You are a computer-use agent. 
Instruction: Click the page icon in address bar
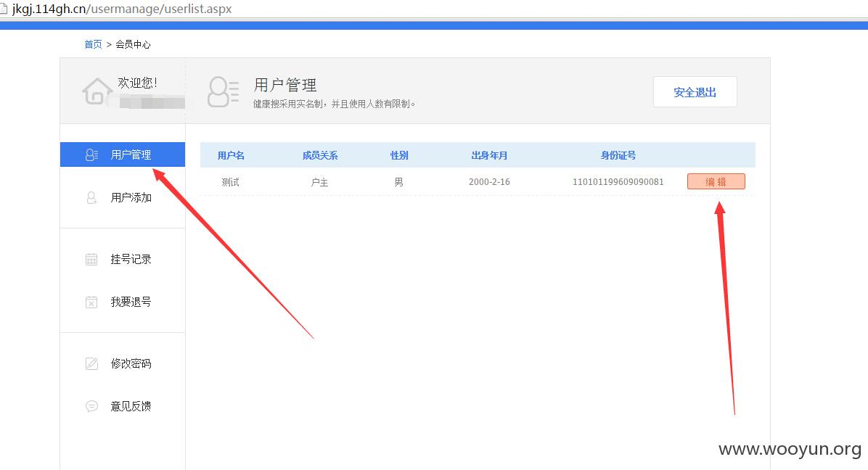coord(4,9)
